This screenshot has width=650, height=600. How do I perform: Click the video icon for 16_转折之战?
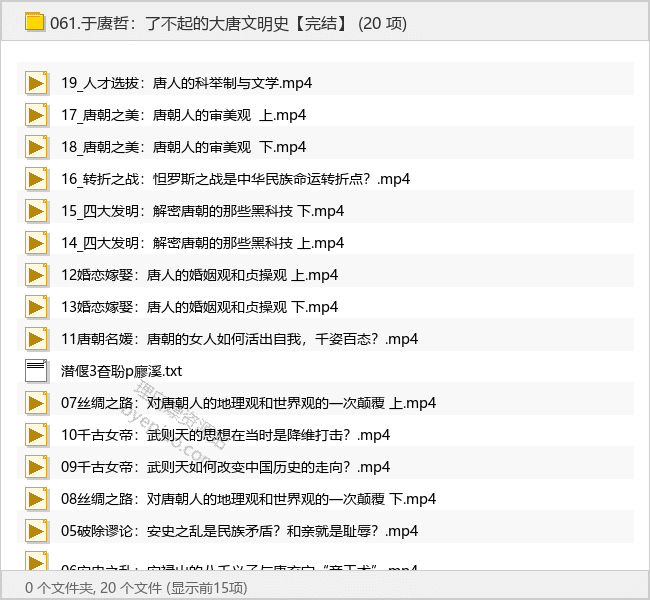(x=36, y=179)
